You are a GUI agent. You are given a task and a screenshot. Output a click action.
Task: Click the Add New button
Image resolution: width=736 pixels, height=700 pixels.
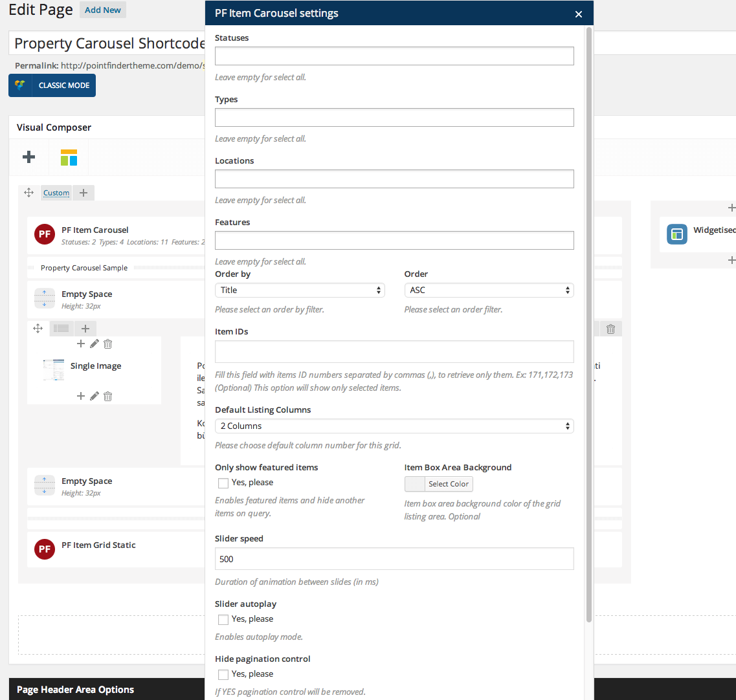103,10
